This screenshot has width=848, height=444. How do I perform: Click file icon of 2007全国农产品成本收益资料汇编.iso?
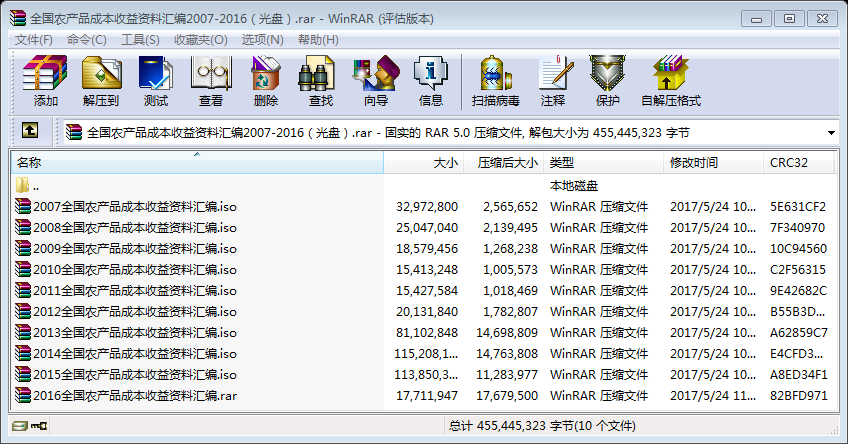(x=23, y=207)
